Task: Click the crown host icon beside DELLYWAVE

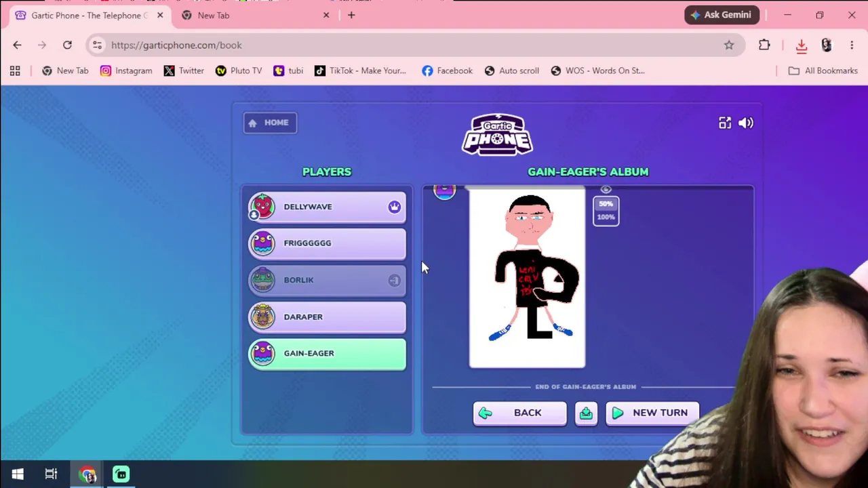Action: click(x=395, y=207)
